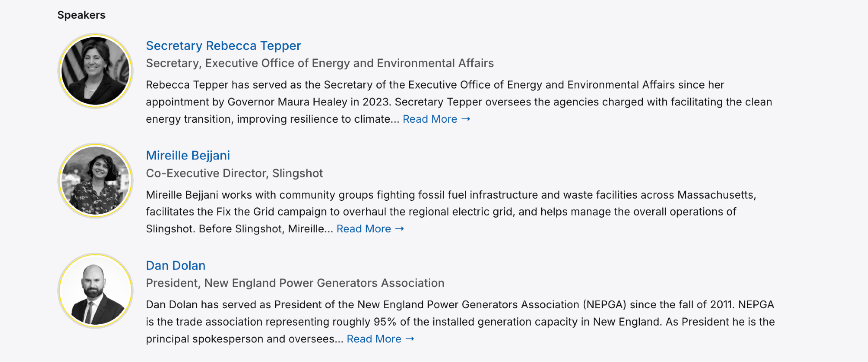Click Tepper's Executive Office of Energy title line
The height and width of the screenshot is (362, 868).
tap(319, 63)
